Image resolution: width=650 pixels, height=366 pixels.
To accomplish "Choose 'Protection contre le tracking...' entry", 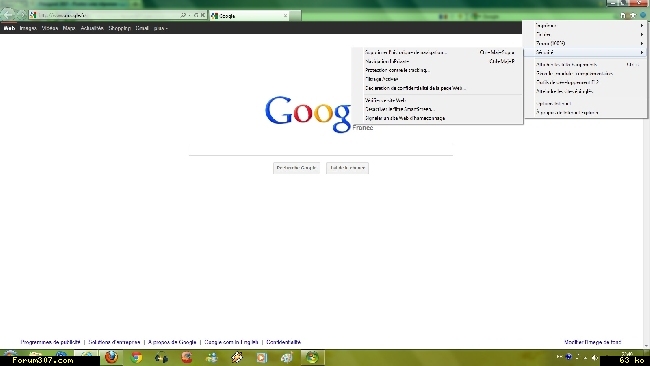I will pos(437,70).
